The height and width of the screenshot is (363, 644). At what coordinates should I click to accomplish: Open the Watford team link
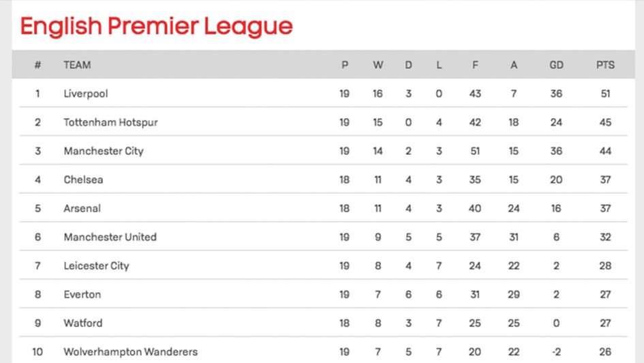pyautogui.click(x=83, y=323)
